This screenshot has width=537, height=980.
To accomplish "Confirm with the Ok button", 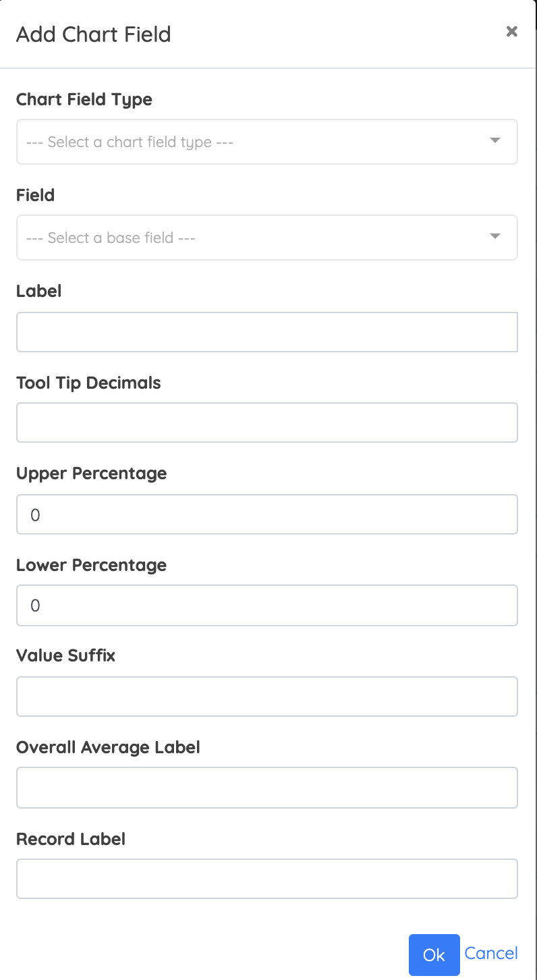I will (x=434, y=955).
